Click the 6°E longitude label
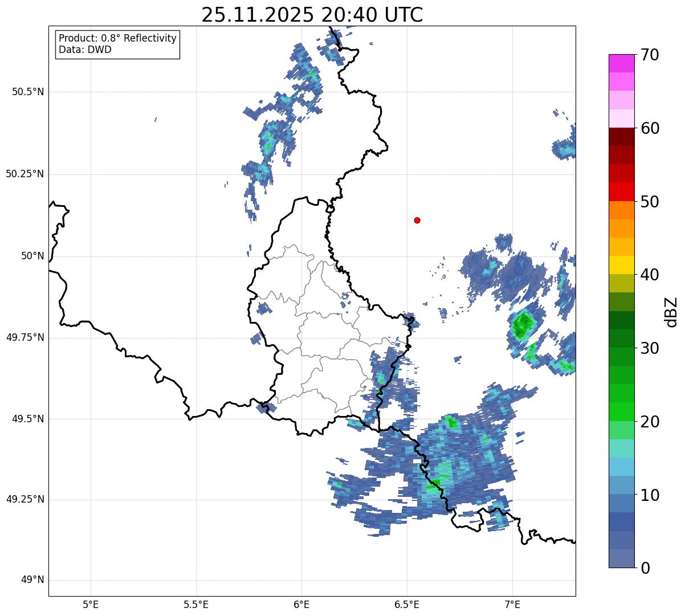The image size is (685, 616). (301, 604)
